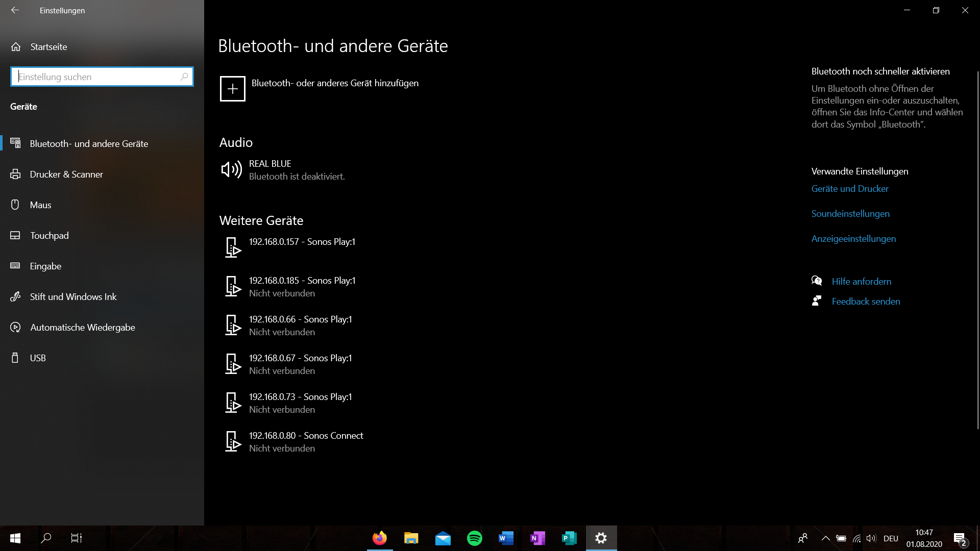This screenshot has width=980, height=551.
Task: Select the REAL BLUE speaker icon
Action: tap(231, 169)
